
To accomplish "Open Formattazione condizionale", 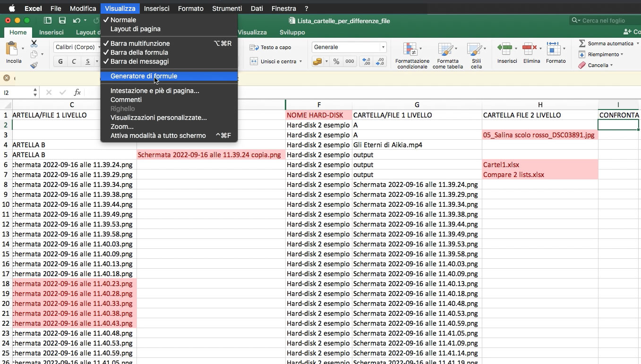I will 412,56.
